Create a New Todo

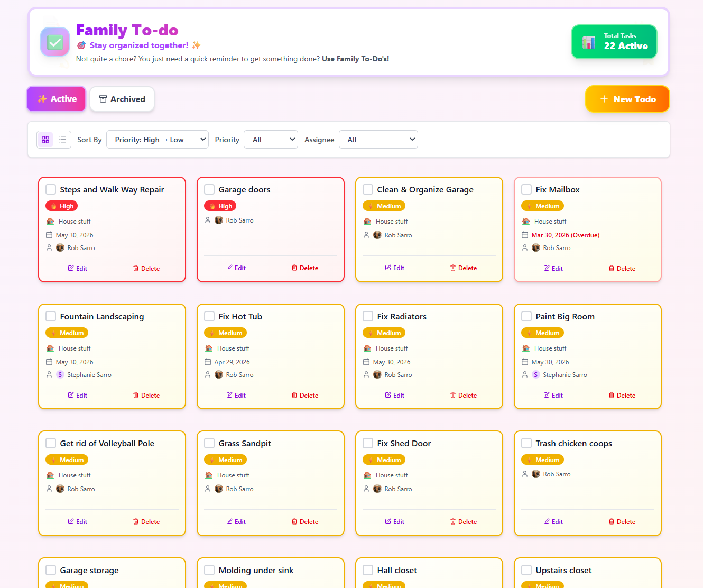pyautogui.click(x=627, y=99)
